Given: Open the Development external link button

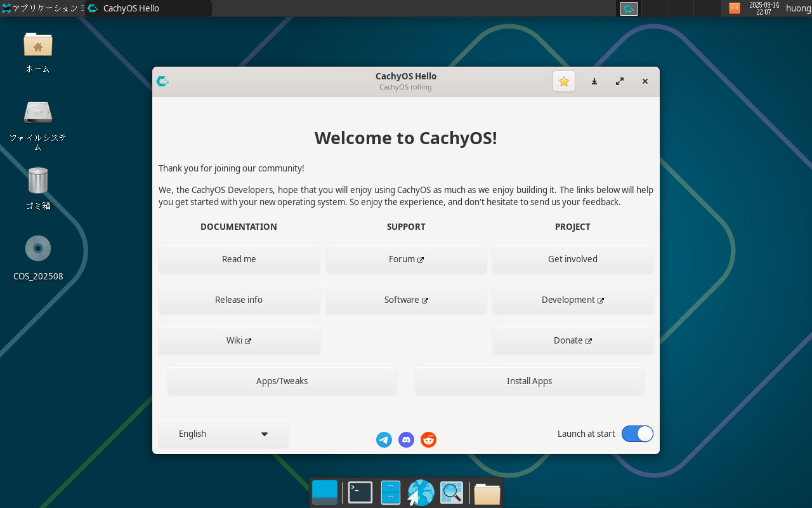Looking at the screenshot, I should (573, 300).
